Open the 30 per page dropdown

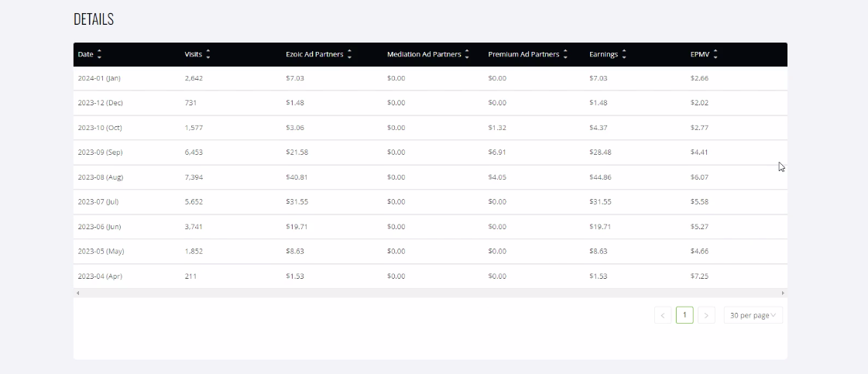tap(753, 315)
